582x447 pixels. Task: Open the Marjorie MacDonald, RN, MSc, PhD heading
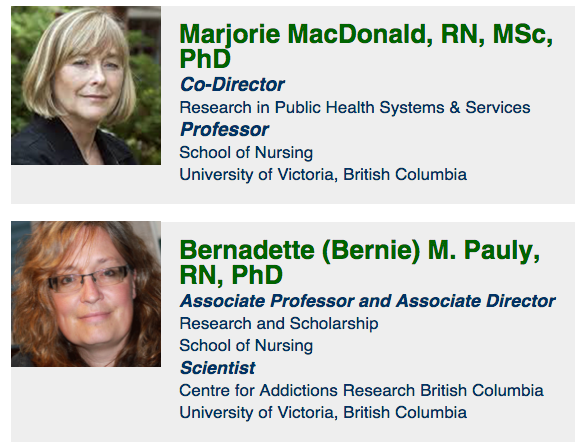pyautogui.click(x=366, y=46)
